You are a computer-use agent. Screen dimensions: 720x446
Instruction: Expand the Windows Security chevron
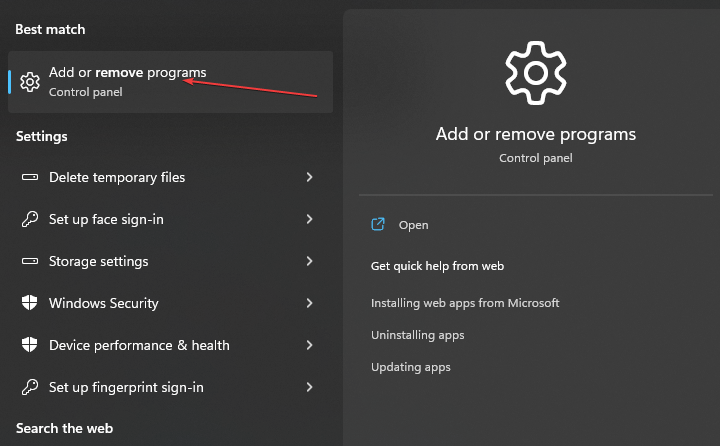coord(310,303)
